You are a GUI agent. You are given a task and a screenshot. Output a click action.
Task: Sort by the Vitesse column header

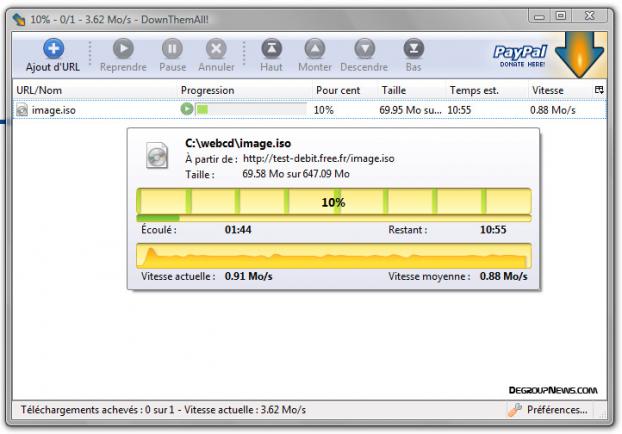[548, 90]
